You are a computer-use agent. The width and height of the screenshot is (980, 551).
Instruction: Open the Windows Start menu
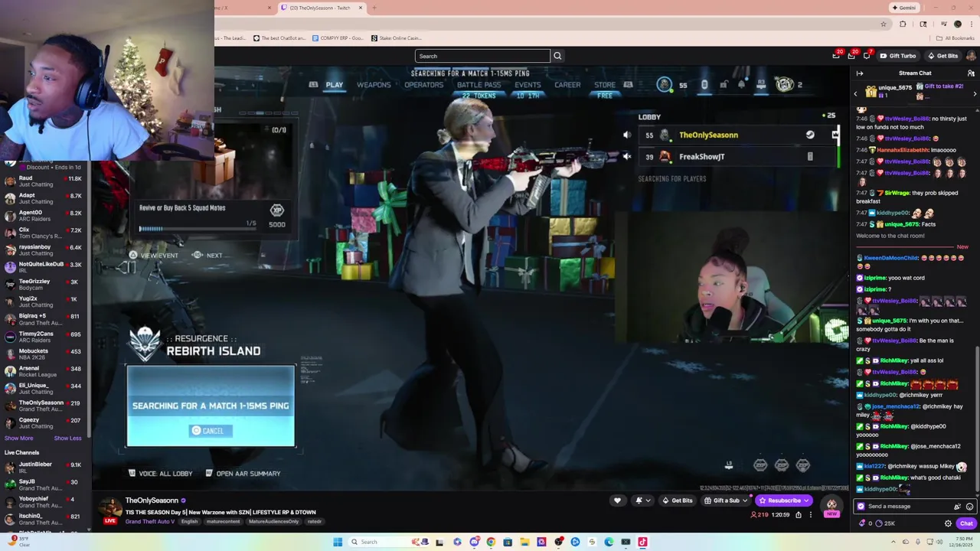pos(338,542)
